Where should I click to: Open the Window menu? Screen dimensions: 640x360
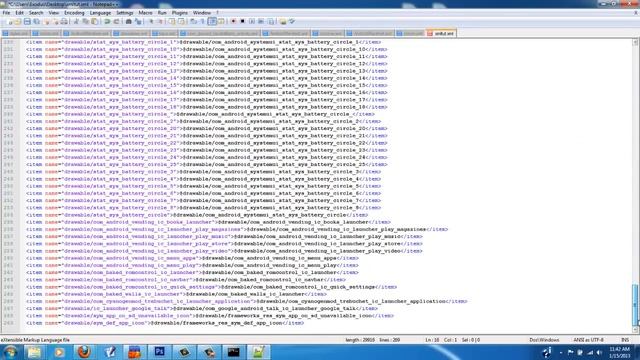(202, 13)
